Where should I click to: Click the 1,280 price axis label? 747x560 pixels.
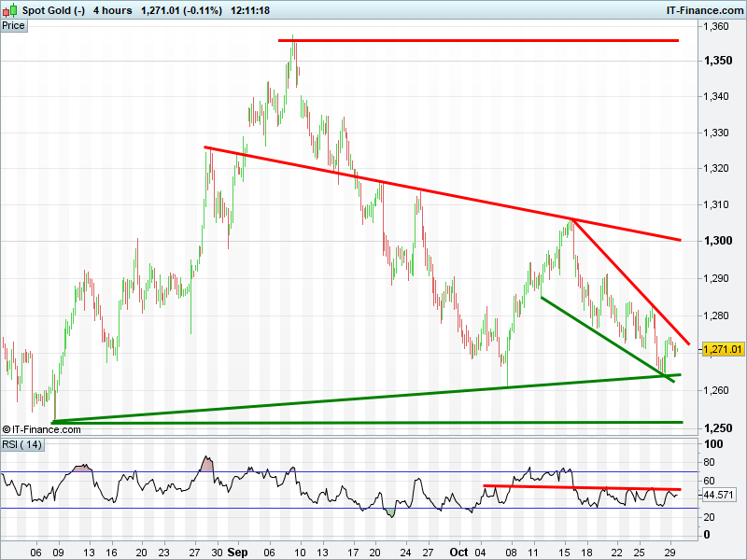coord(716,315)
